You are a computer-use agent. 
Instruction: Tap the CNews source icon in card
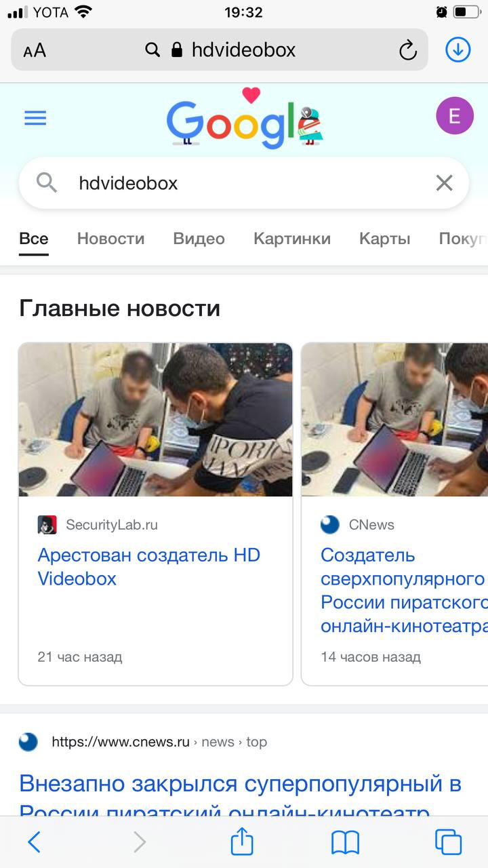[x=329, y=525]
